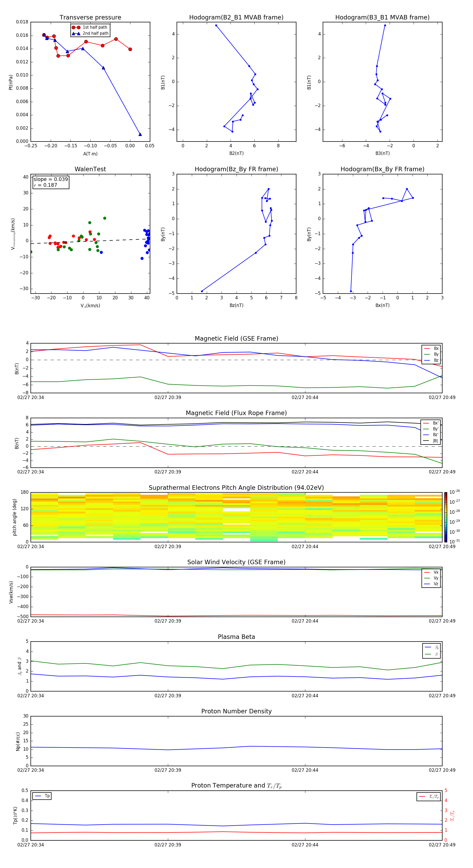Click the 'B2(nT)' x-axis label

(x=236, y=153)
